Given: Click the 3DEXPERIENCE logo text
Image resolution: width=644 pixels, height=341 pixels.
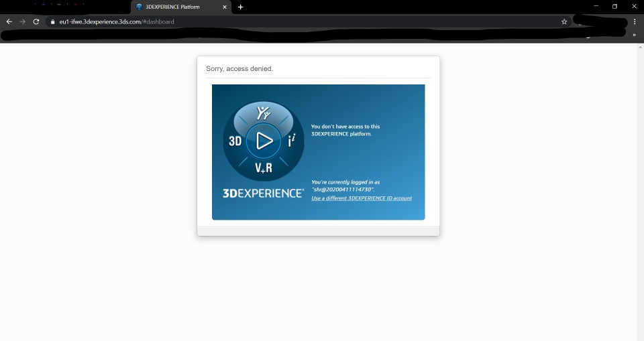Looking at the screenshot, I should point(263,193).
